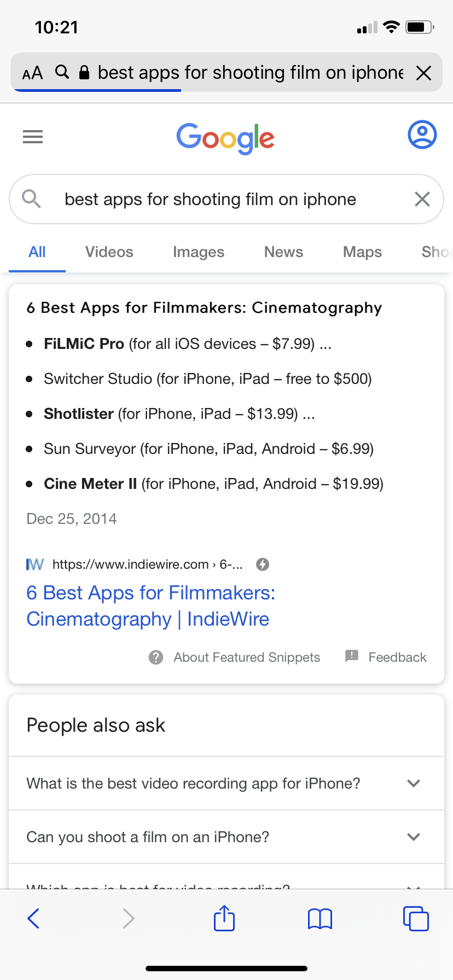Open the IndieWire 6 Best Apps link
This screenshot has width=453, height=980.
[x=150, y=606]
